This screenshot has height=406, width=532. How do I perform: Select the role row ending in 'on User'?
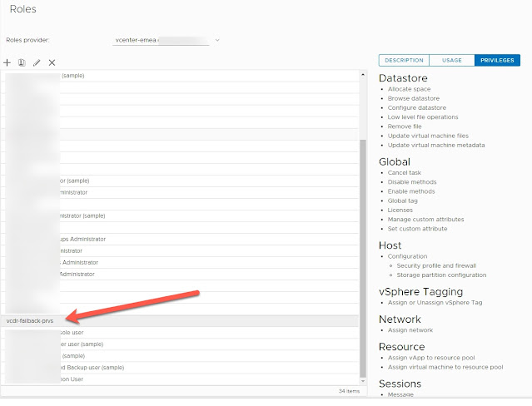click(x=180, y=379)
